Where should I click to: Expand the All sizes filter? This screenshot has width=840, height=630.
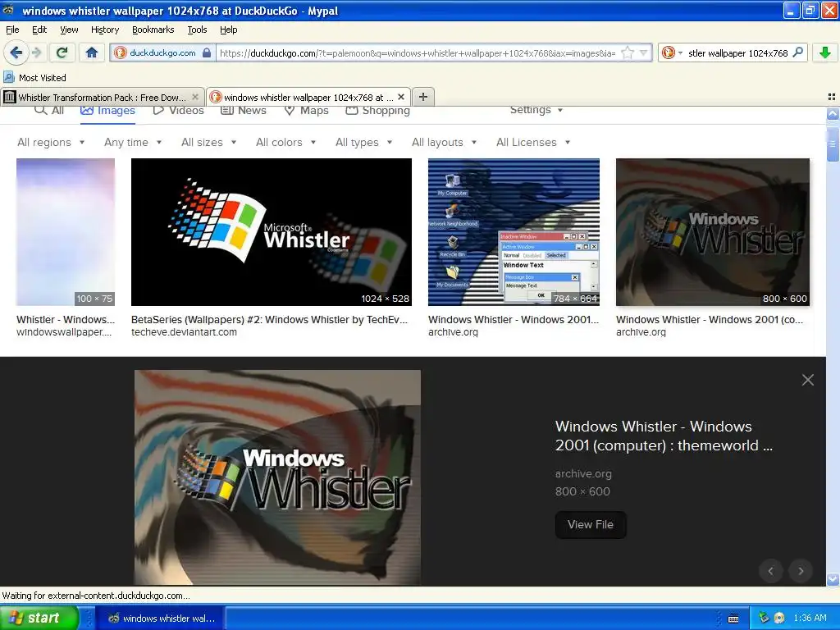pos(209,142)
